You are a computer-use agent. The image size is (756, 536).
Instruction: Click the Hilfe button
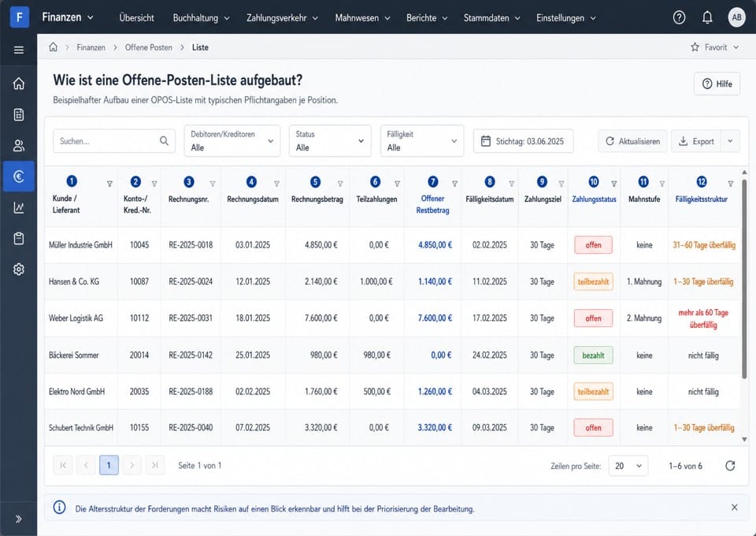(717, 84)
